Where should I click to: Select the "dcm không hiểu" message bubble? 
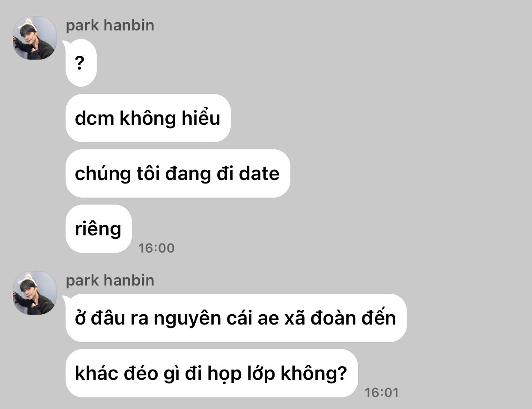tap(148, 118)
